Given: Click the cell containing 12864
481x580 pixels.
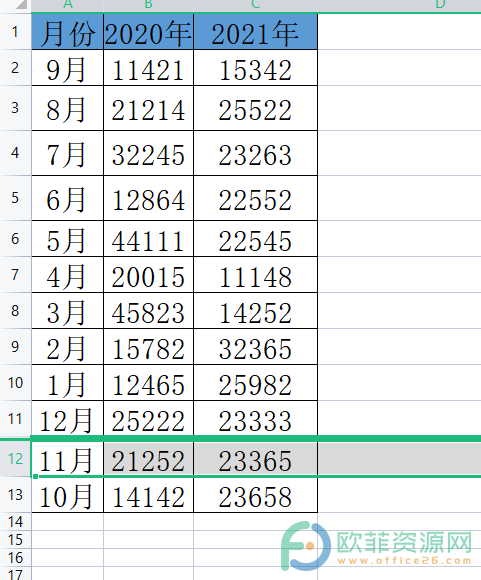Looking at the screenshot, I should [148, 198].
